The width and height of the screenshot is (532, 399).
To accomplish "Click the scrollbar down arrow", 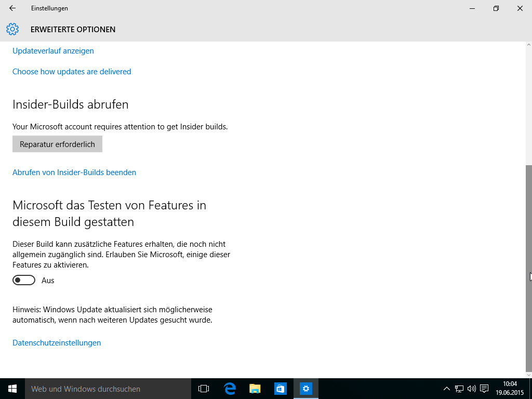I will pos(528,375).
